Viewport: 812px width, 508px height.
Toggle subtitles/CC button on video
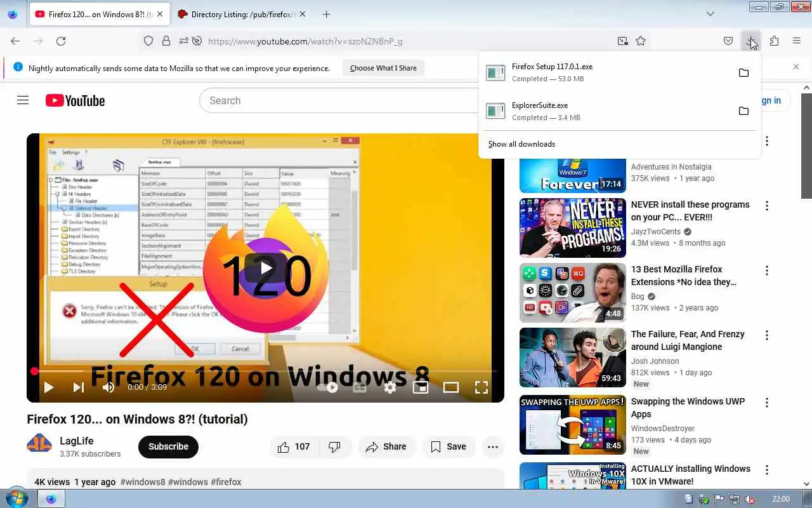point(360,387)
